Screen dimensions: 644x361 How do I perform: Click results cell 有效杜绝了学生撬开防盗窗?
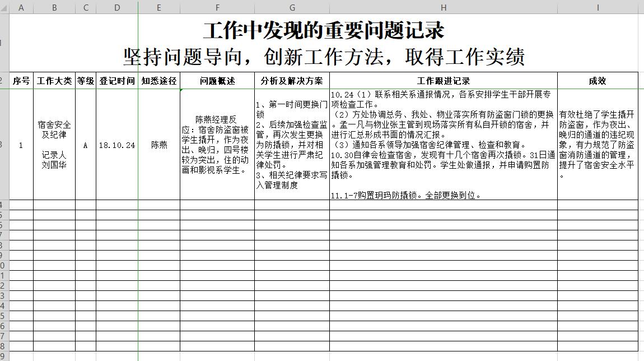tap(598, 145)
